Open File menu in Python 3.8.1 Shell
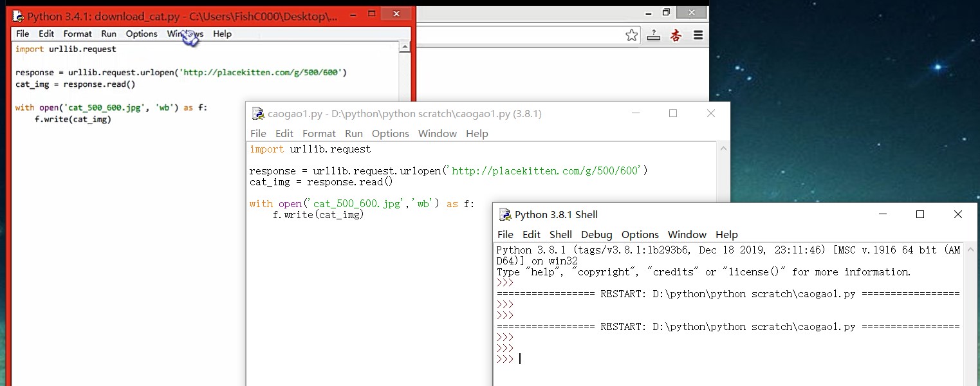980x386 pixels. tap(505, 235)
